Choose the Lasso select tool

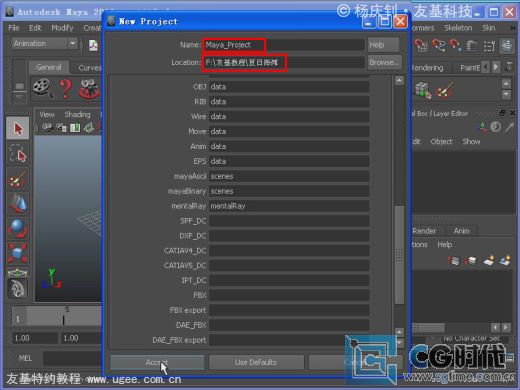(x=18, y=154)
